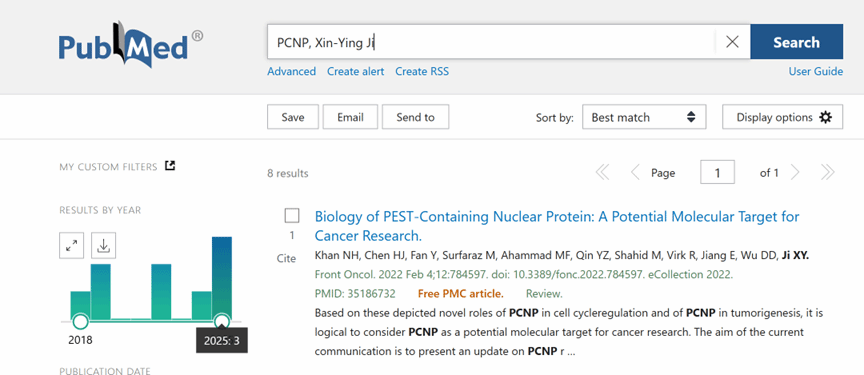Viewport: 864px width, 375px height.
Task: Go to previous results page arrow
Action: click(x=635, y=173)
